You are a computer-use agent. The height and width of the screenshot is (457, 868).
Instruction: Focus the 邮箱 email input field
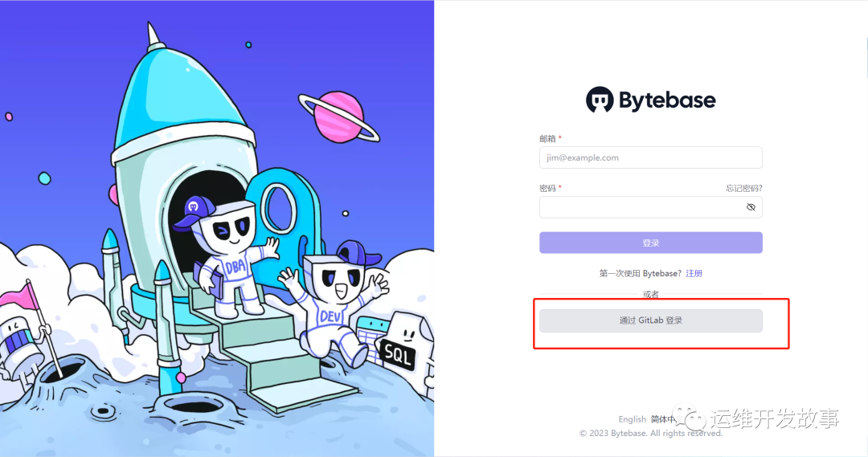[650, 157]
